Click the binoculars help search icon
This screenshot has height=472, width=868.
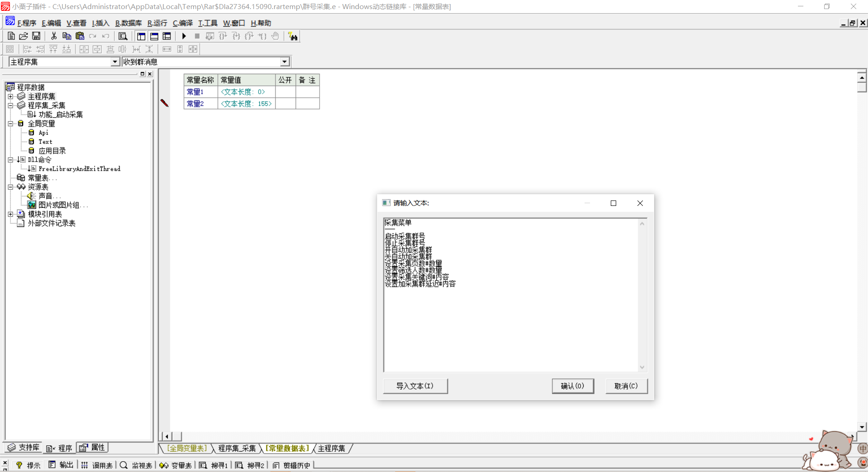pos(293,37)
